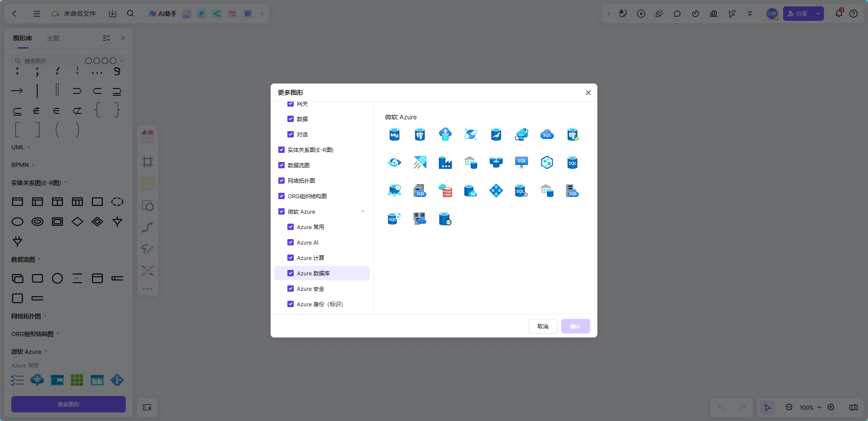Image resolution: width=868 pixels, height=421 pixels.
Task: Uncheck the Azure 计算 checkbox
Action: [291, 258]
